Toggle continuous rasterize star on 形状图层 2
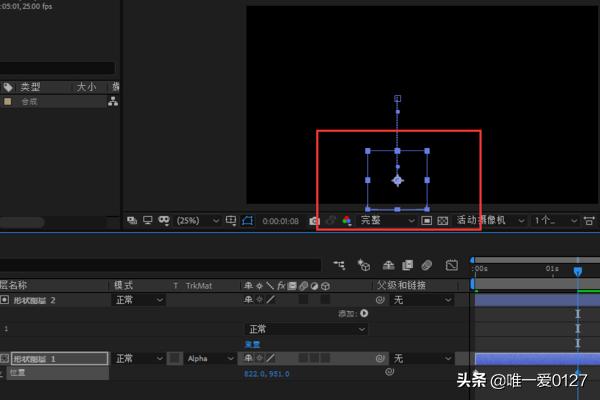The width and height of the screenshot is (600, 400). coord(259,299)
